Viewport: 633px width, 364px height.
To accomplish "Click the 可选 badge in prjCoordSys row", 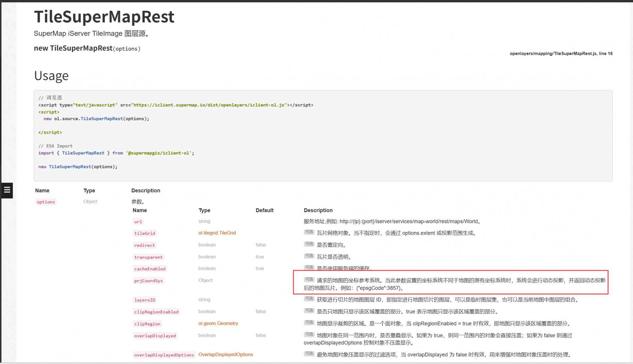I will point(309,280).
